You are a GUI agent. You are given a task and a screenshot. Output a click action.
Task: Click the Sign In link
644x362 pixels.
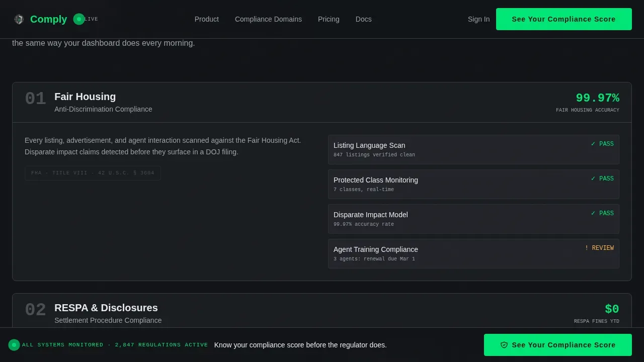click(478, 19)
